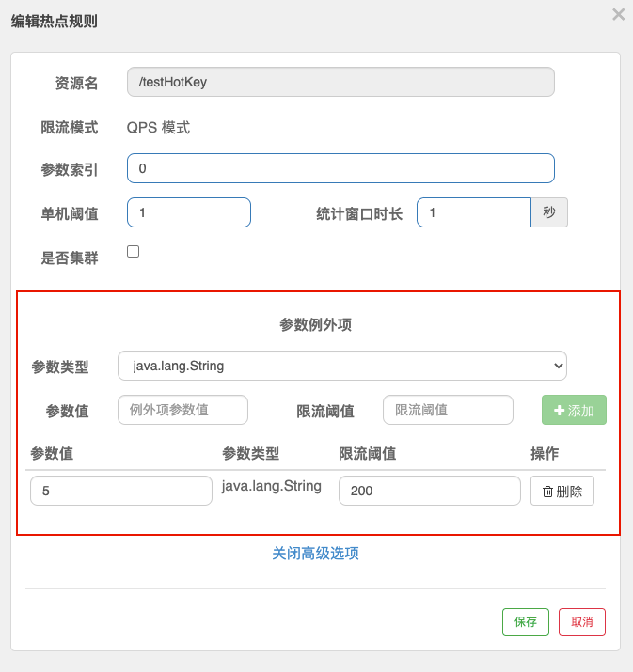Click the 操作 column header

click(545, 453)
